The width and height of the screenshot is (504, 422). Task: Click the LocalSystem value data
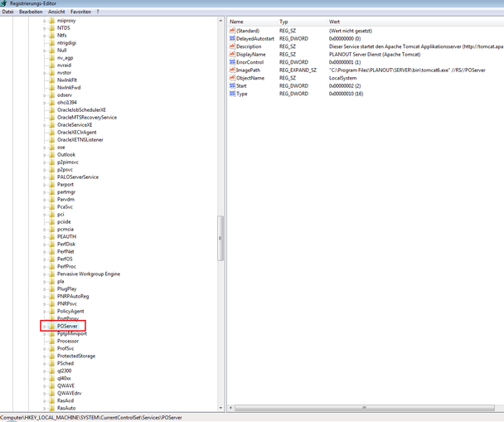tap(342, 78)
